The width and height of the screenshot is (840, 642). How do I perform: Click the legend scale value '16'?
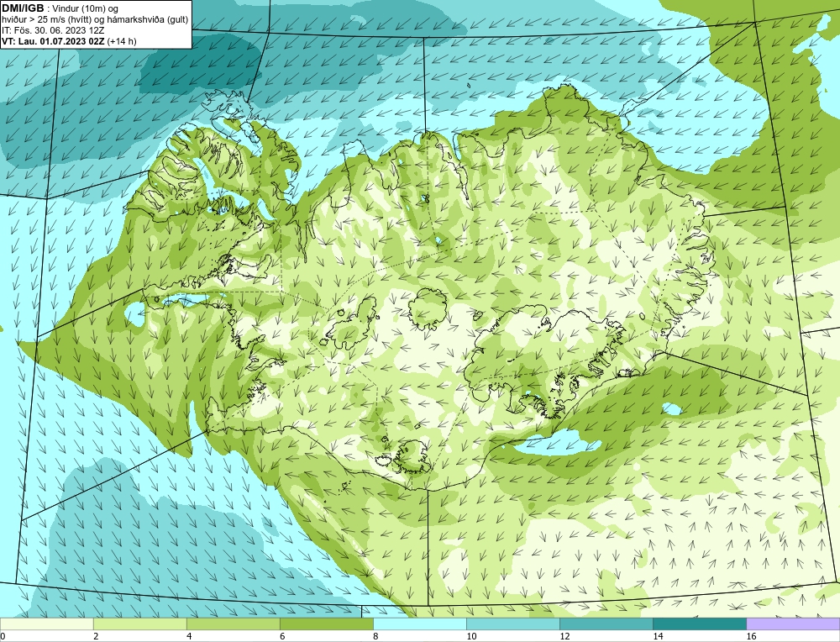[751, 636]
